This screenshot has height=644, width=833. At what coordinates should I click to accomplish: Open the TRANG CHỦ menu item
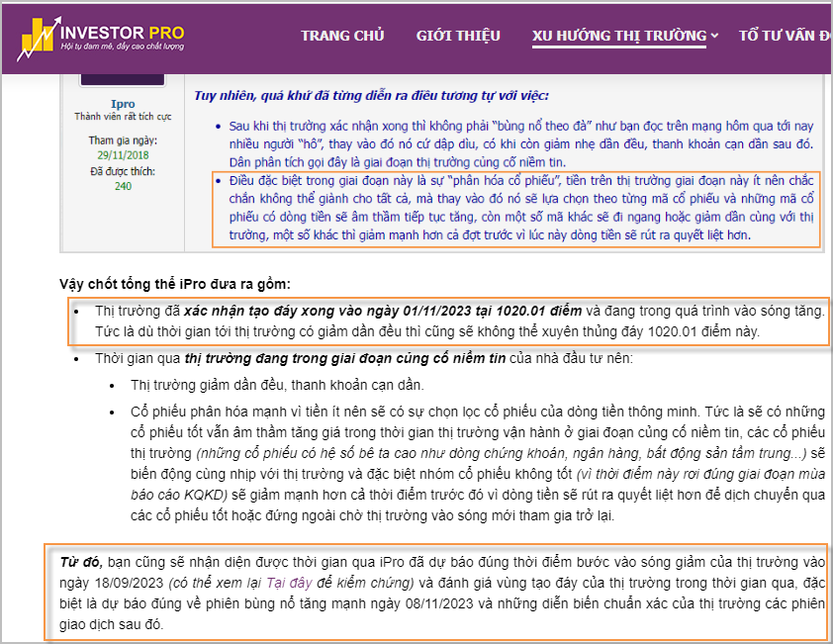(x=342, y=36)
